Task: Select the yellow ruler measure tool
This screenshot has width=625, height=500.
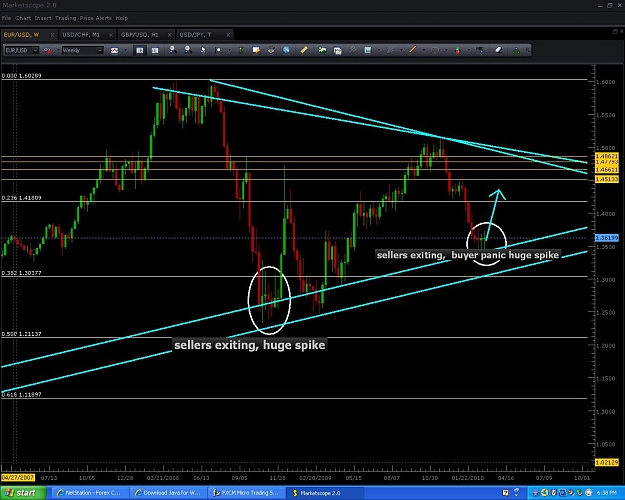Action: coord(304,50)
